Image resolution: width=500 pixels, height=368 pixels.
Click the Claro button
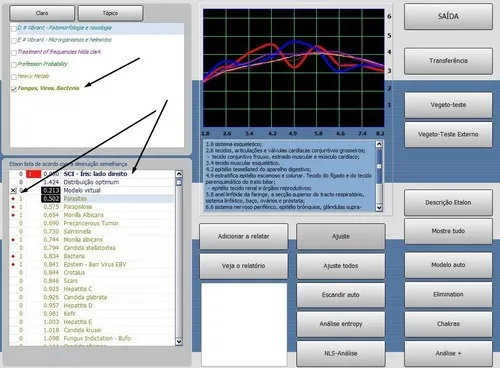point(42,13)
